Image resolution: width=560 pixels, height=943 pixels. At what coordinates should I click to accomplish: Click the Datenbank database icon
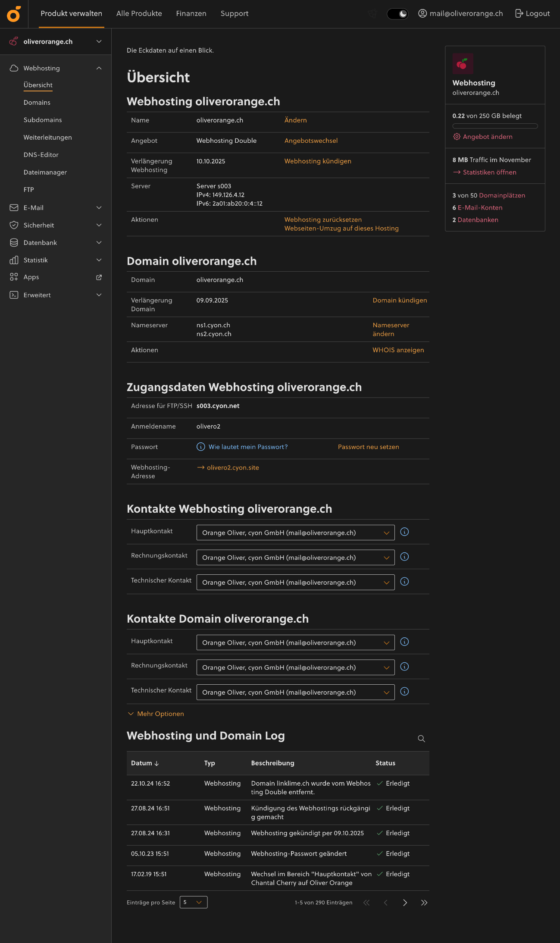pos(14,243)
